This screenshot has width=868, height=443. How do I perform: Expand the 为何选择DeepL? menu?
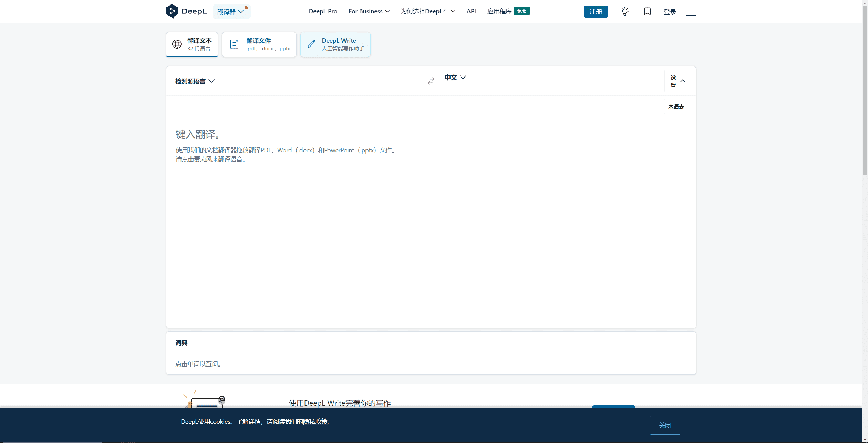pyautogui.click(x=428, y=11)
